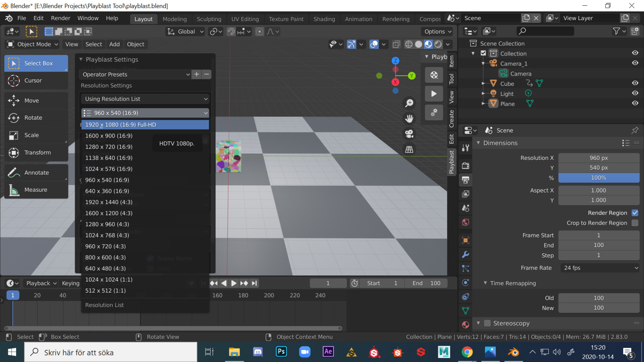This screenshot has height=362, width=644.
Task: Switch to the Shading workspace tab
Action: [x=324, y=19]
